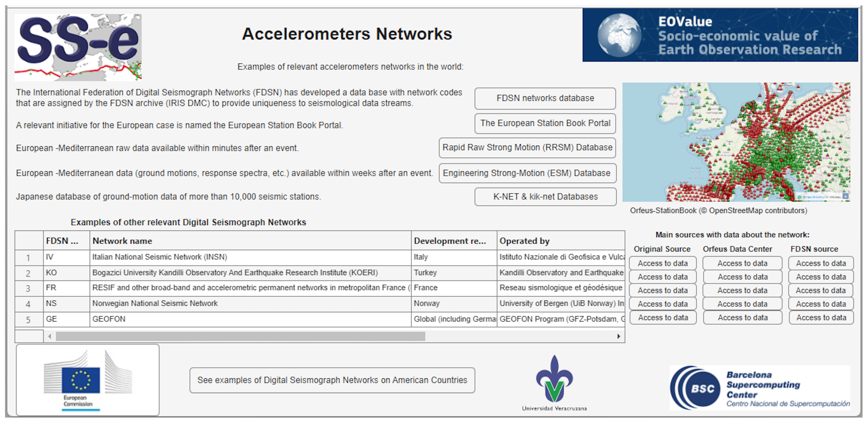The width and height of the screenshot is (868, 422).
Task: Click the EOValue banner logo
Action: coord(720,35)
